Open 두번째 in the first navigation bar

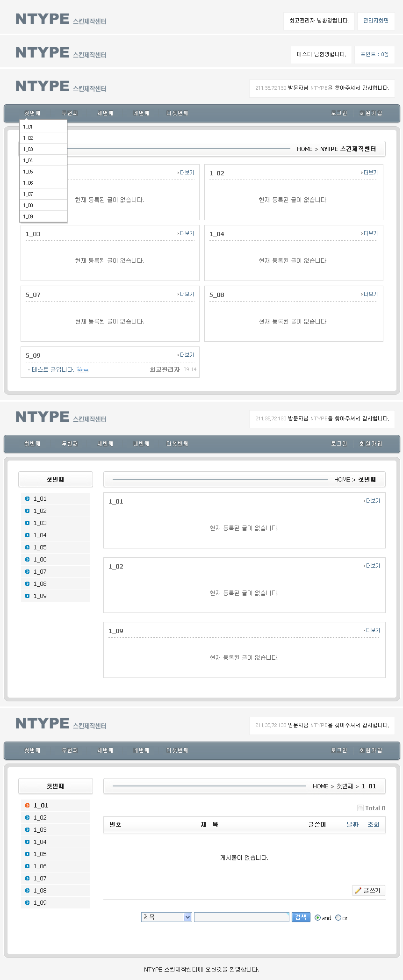pos(70,113)
